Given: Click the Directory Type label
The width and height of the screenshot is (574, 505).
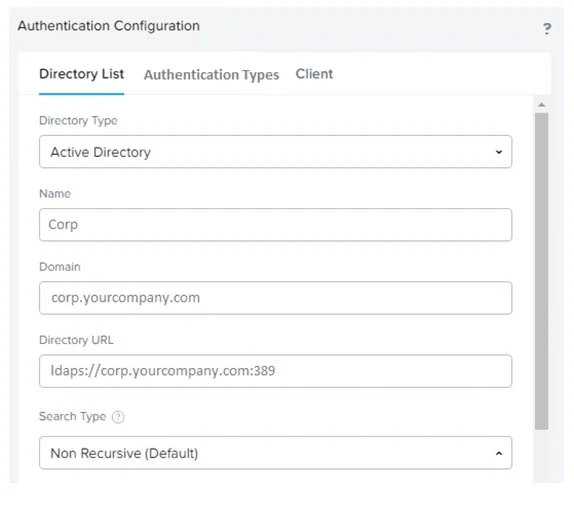Looking at the screenshot, I should click(78, 120).
